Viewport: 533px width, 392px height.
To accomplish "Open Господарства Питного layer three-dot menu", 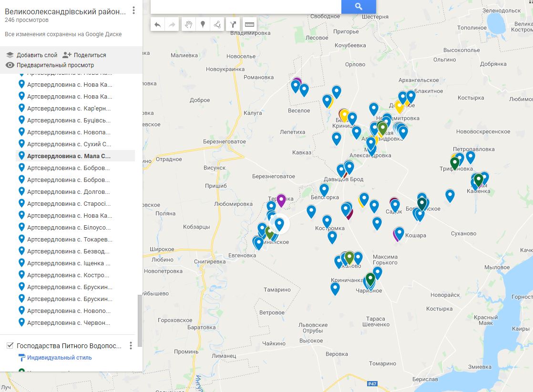I will [131, 346].
